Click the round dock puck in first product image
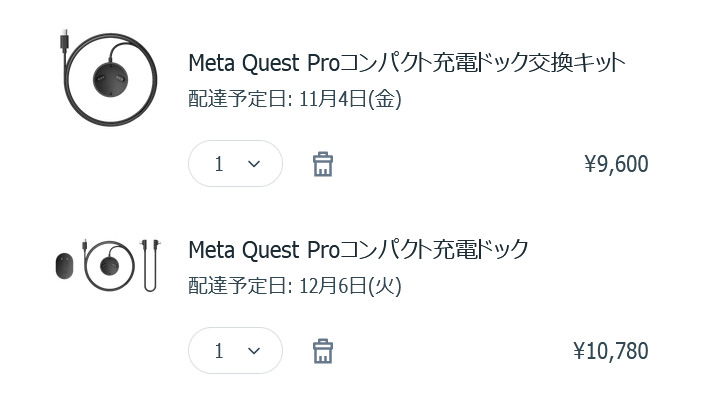717x396 pixels. point(111,79)
